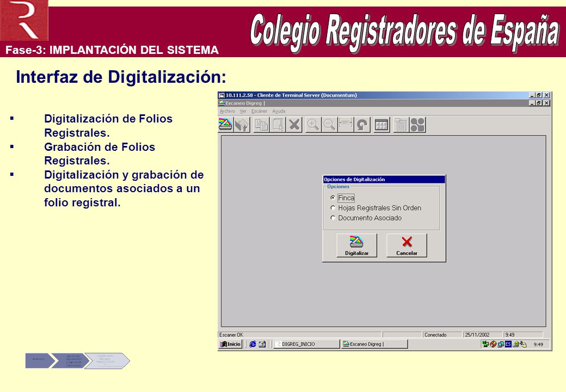Switch to DIGREG_INICIO taskbar button
Viewport: 566px width, 392px height.
click(x=306, y=344)
